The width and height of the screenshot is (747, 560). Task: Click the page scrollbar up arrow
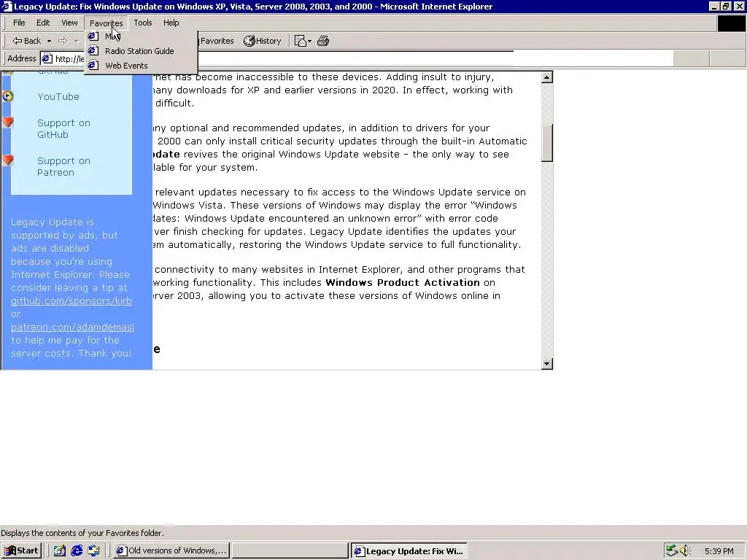547,77
